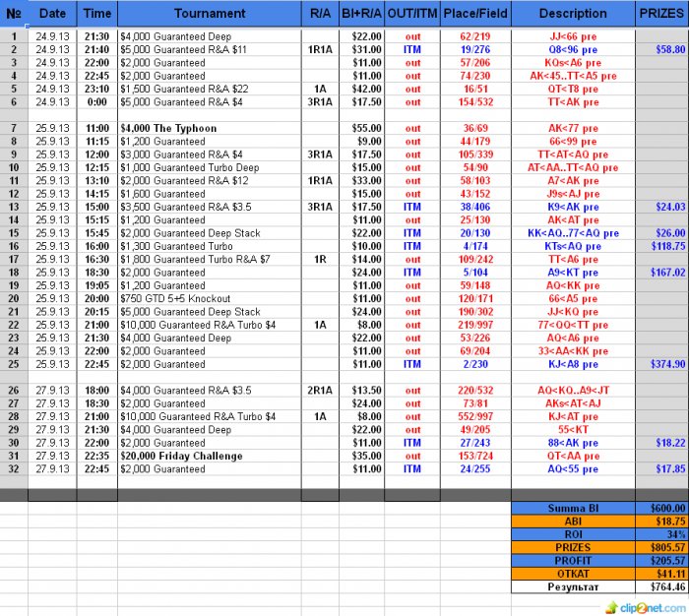Select the Time column header
This screenshot has width=689, height=616.
coord(97,14)
